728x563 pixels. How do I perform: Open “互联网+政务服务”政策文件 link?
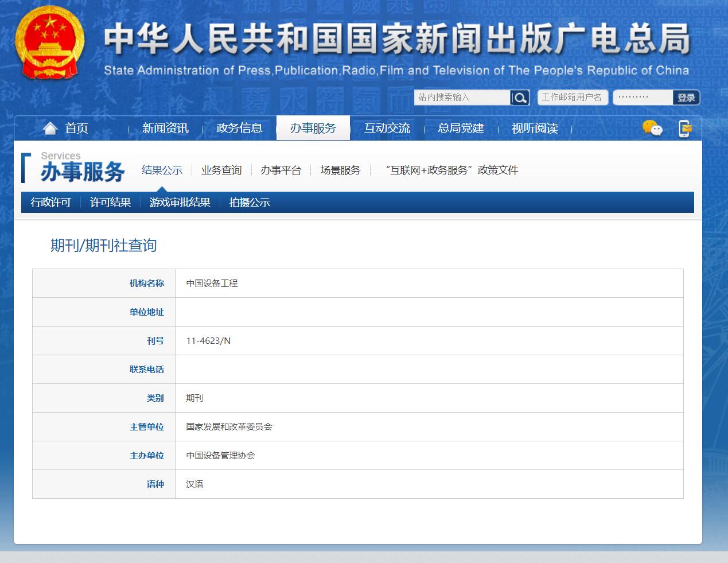tap(451, 170)
